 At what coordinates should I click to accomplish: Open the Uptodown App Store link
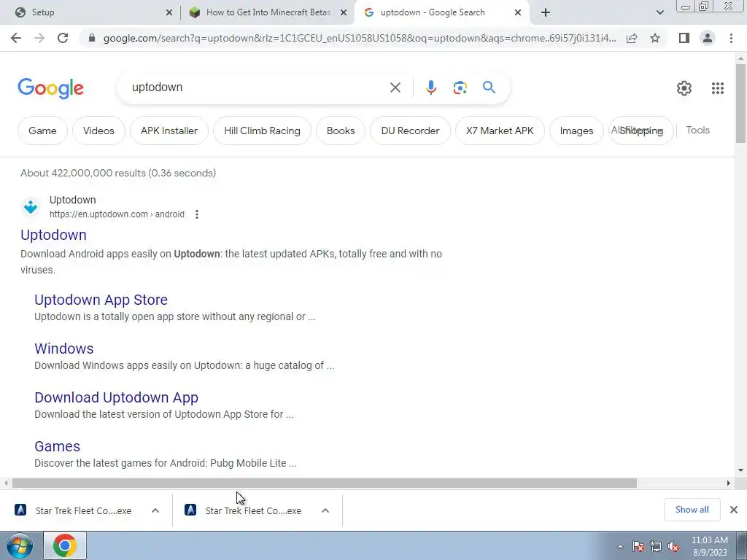101,300
